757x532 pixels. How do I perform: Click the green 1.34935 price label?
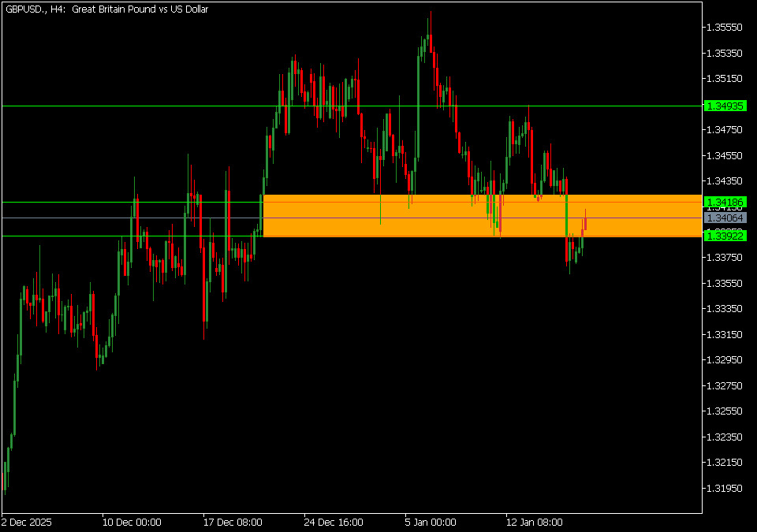(725, 106)
